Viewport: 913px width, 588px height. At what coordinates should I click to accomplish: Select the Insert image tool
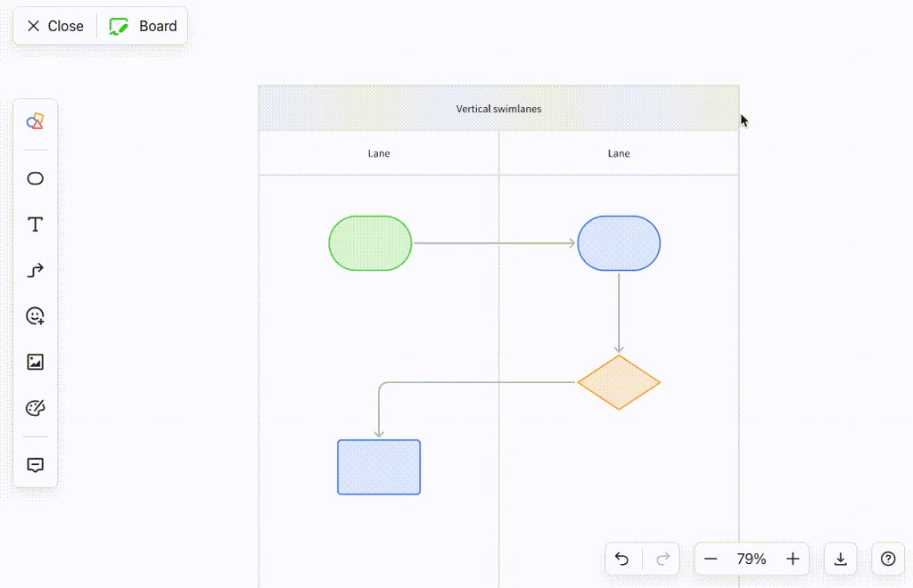coord(35,361)
